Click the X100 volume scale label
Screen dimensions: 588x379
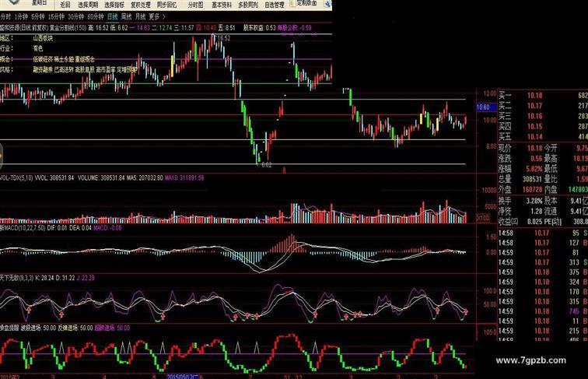(483, 218)
